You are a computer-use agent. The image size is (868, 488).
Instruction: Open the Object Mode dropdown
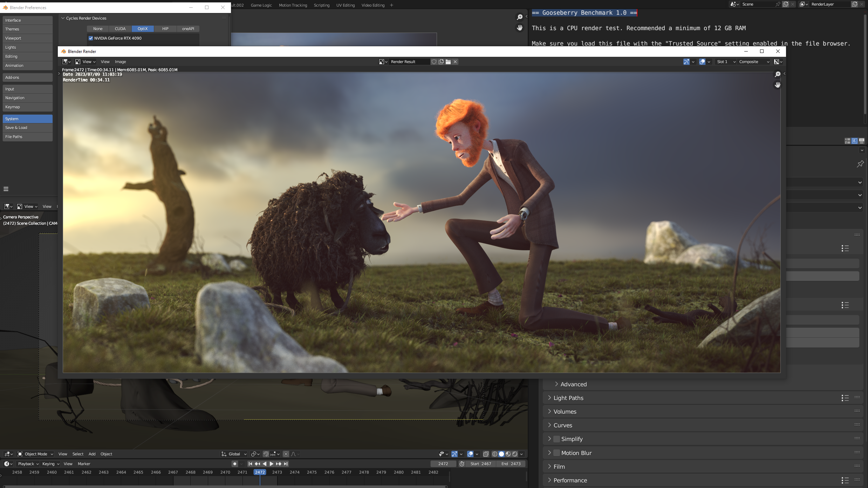pos(35,454)
